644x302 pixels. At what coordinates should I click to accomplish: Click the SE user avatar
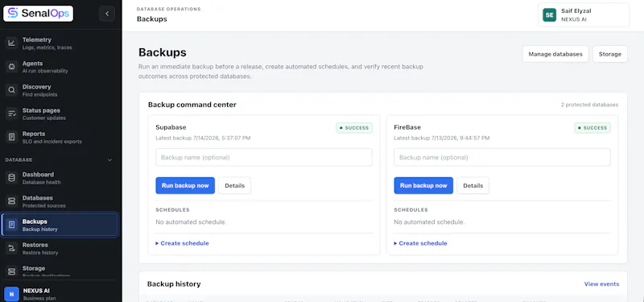[x=549, y=15]
